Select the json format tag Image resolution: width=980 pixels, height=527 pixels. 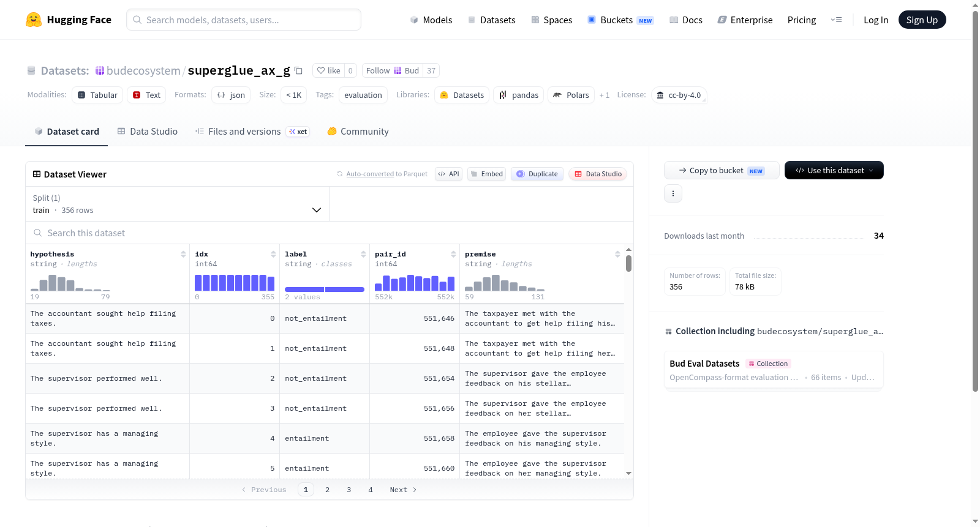[231, 95]
